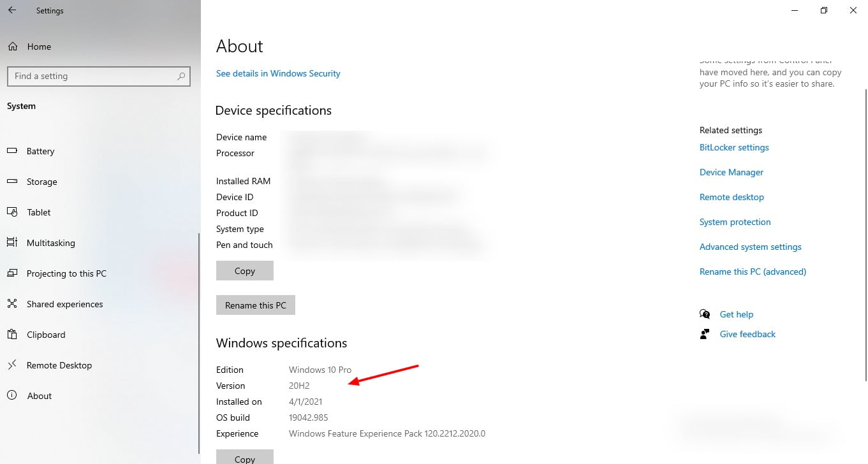Click the Tablet icon
This screenshot has height=464, width=868.
point(12,212)
